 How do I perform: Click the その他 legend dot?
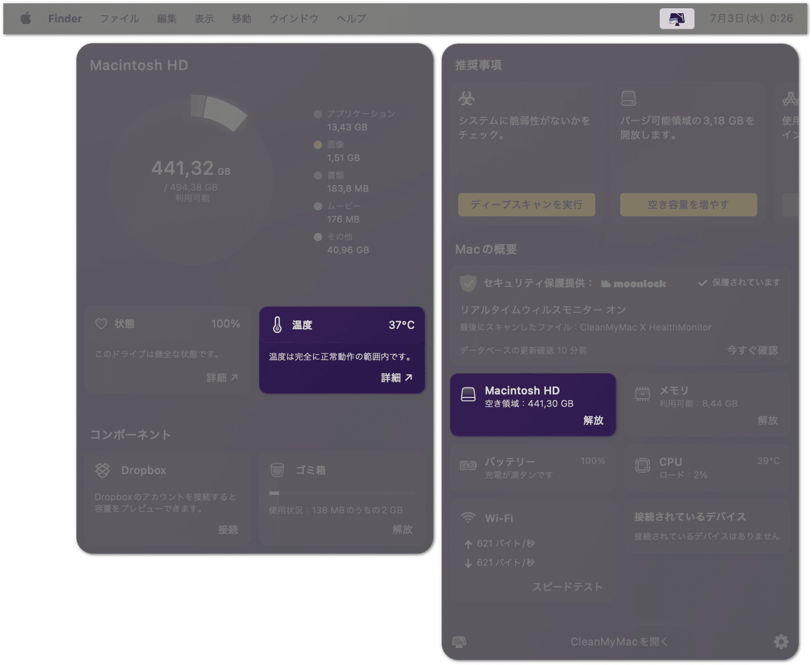[318, 237]
